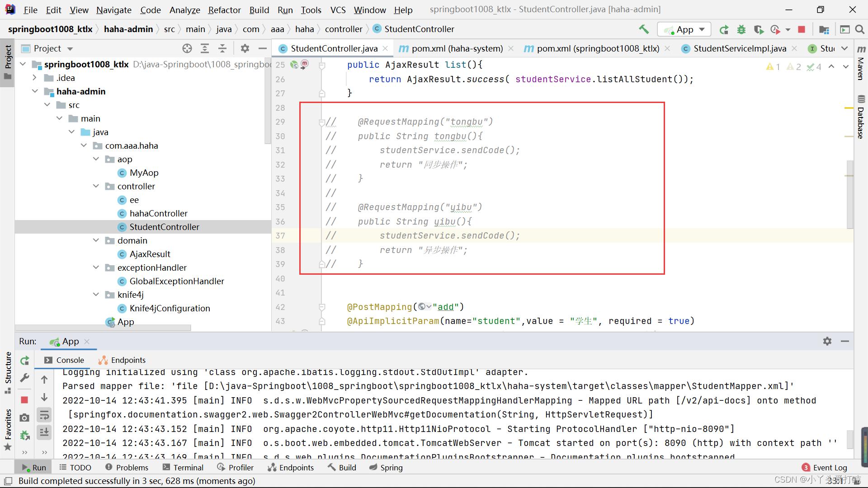Click the project tree horizontal scrollbar
The image size is (868, 488).
(x=103, y=328)
